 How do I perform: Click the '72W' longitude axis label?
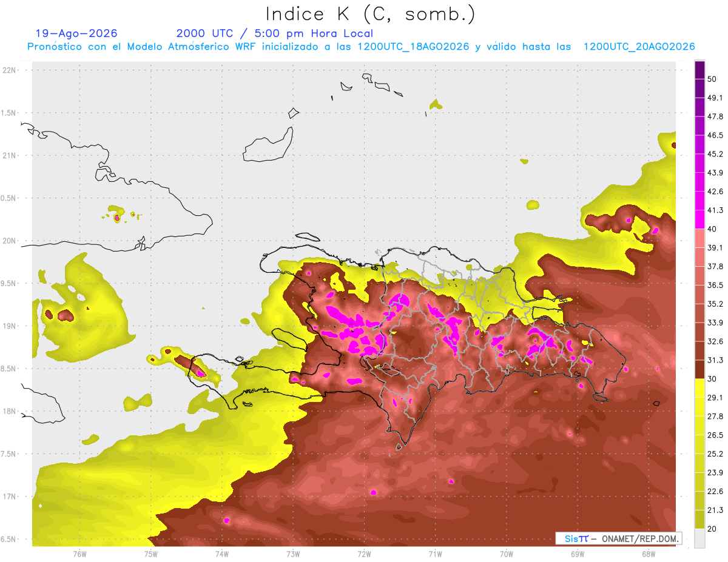364,554
